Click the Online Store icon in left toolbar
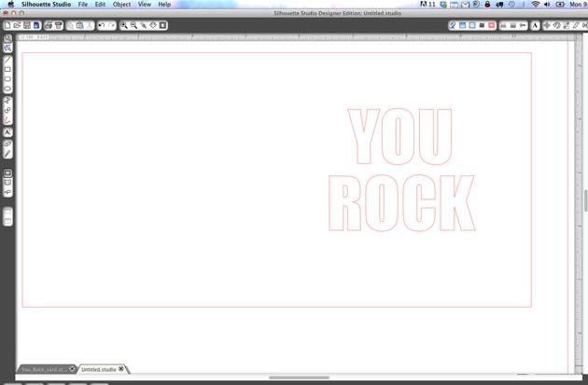588x385 pixels. (x=7, y=192)
